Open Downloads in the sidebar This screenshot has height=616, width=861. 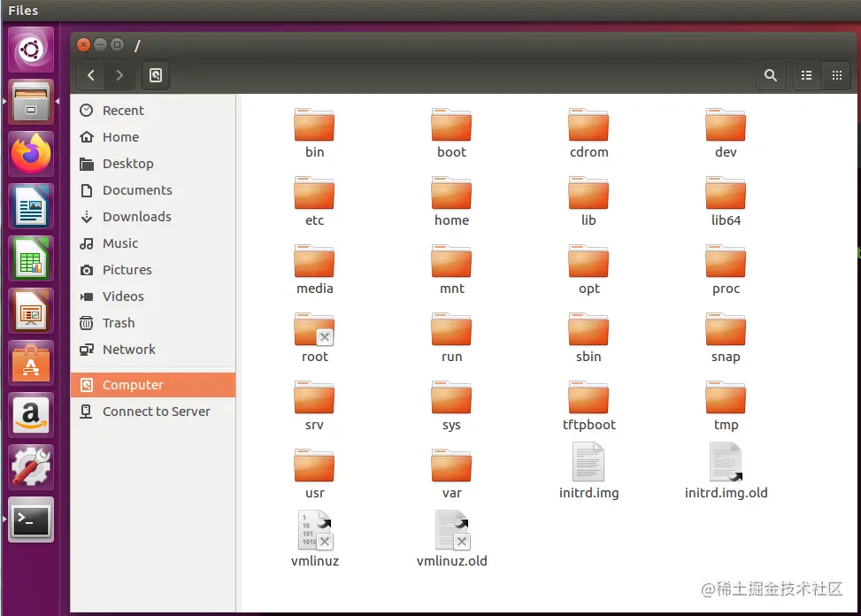click(x=153, y=217)
